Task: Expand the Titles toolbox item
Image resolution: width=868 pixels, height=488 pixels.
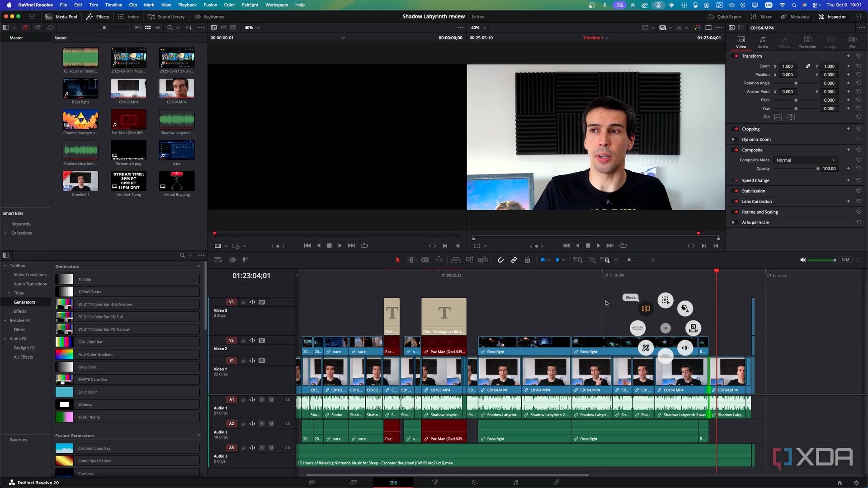Action: coord(9,293)
